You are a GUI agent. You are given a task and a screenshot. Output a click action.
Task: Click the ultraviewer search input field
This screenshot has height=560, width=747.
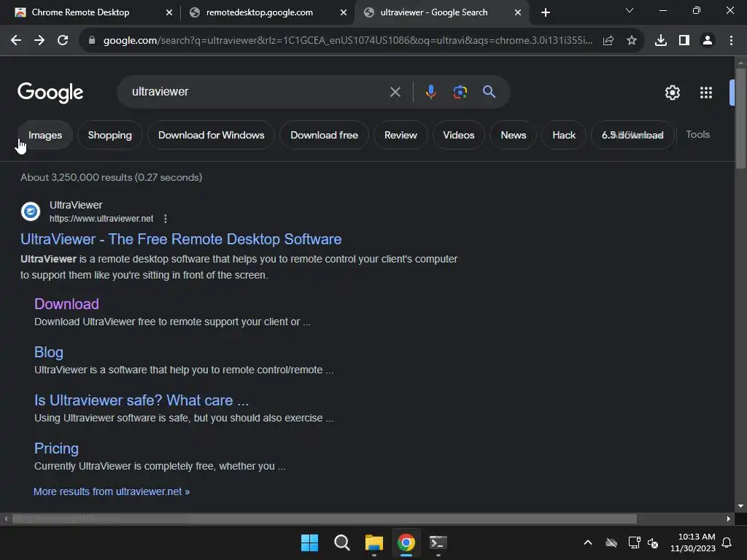[x=258, y=91]
